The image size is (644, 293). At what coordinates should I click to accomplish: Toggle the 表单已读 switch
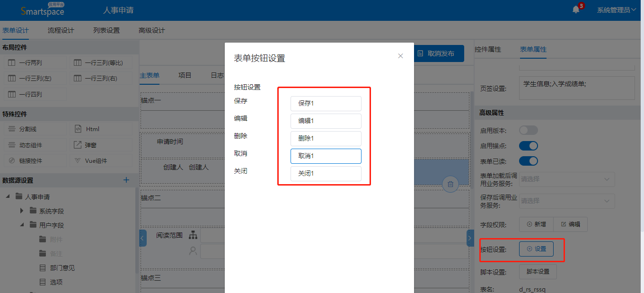pyautogui.click(x=529, y=161)
